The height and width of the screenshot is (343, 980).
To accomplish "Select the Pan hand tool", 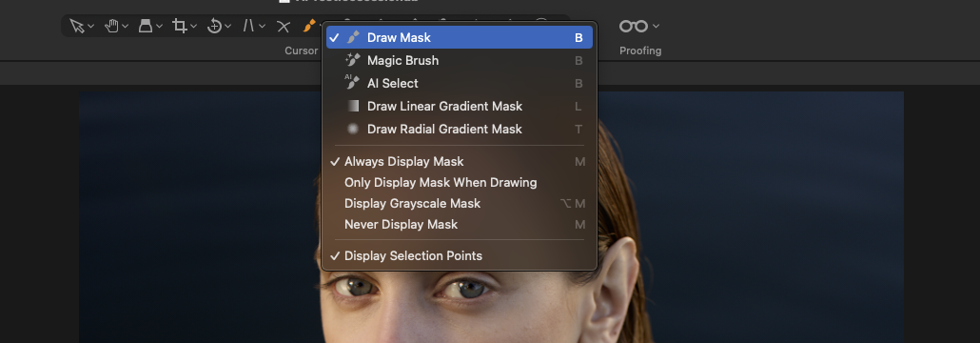I will point(112,27).
